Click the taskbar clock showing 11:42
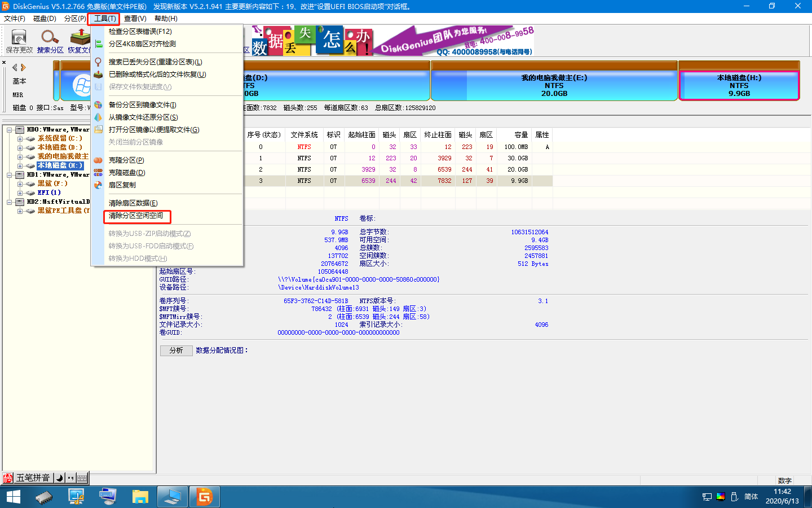This screenshot has height=508, width=812. 782,497
